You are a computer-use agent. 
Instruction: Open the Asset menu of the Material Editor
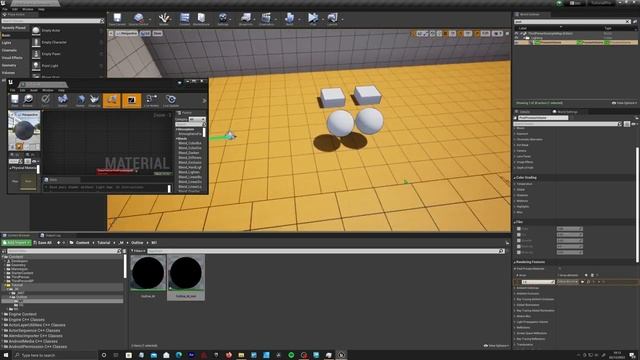[34, 90]
